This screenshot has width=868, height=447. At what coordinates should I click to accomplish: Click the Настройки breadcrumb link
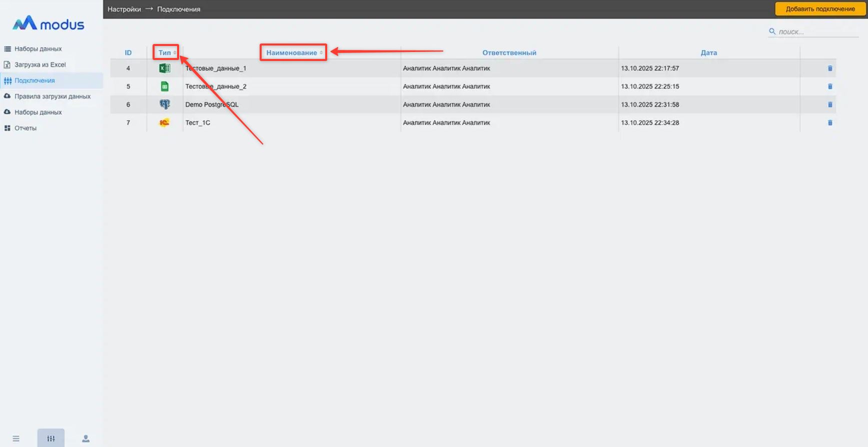(124, 9)
